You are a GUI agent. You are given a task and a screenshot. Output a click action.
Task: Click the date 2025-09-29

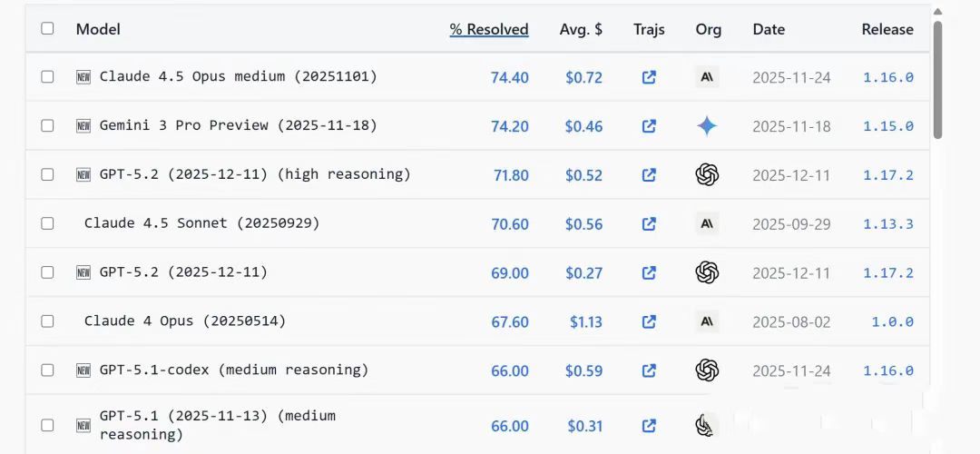(x=791, y=224)
